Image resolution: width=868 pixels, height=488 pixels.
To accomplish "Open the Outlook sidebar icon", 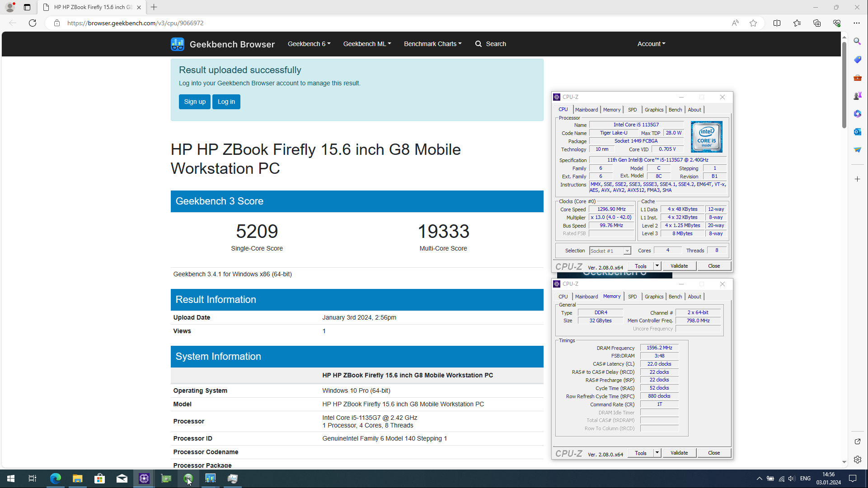I will (x=858, y=132).
